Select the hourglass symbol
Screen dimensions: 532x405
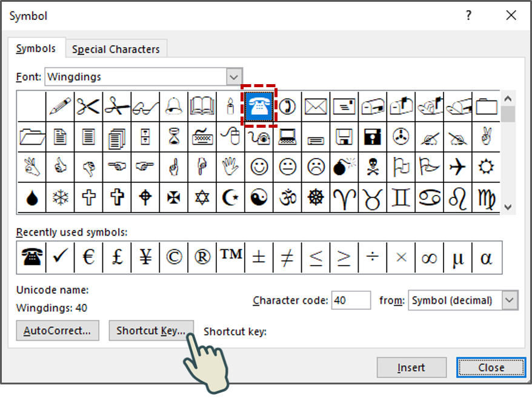pyautogui.click(x=174, y=137)
